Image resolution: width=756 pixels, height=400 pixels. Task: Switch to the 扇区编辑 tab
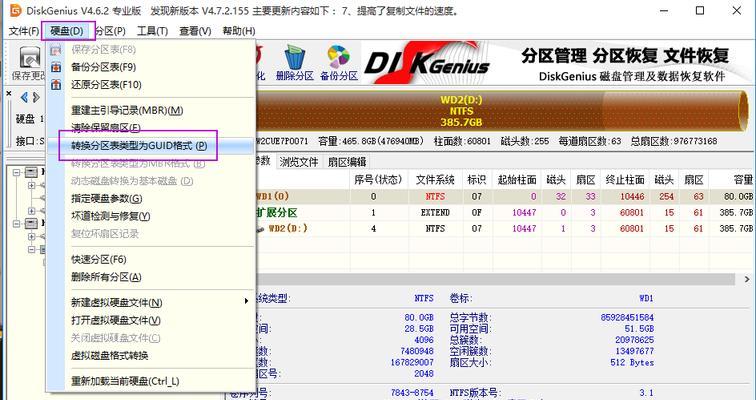(347, 162)
